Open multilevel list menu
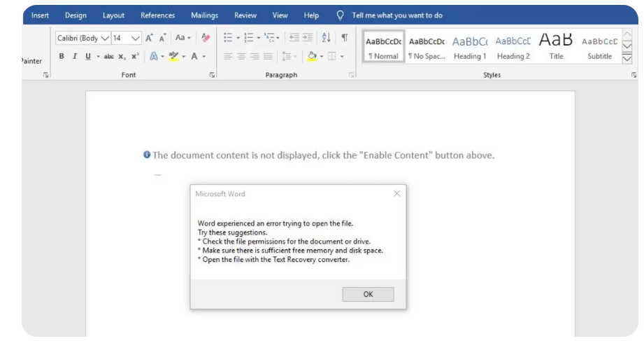644x341 pixels. [x=271, y=38]
